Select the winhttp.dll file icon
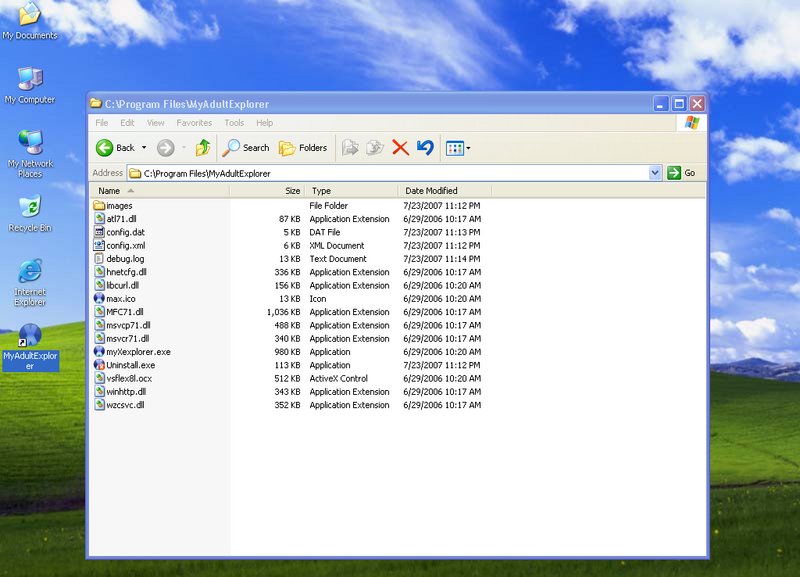Image resolution: width=800 pixels, height=577 pixels. (99, 392)
